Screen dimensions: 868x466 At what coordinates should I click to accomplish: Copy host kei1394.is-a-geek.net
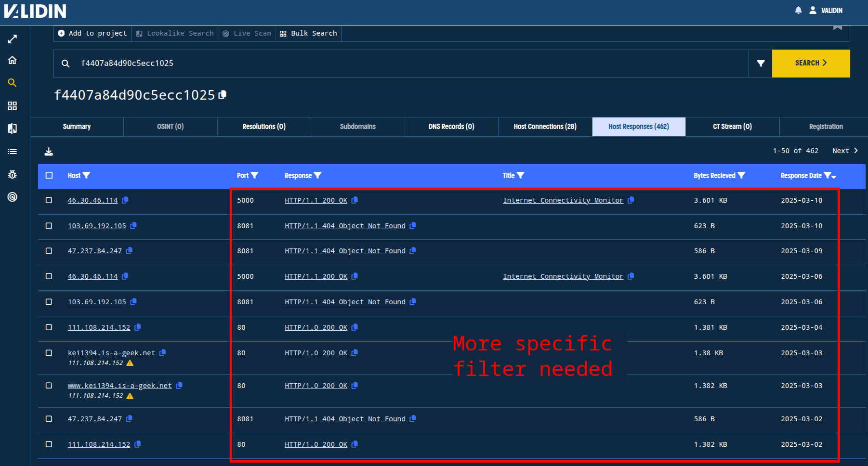pos(162,353)
